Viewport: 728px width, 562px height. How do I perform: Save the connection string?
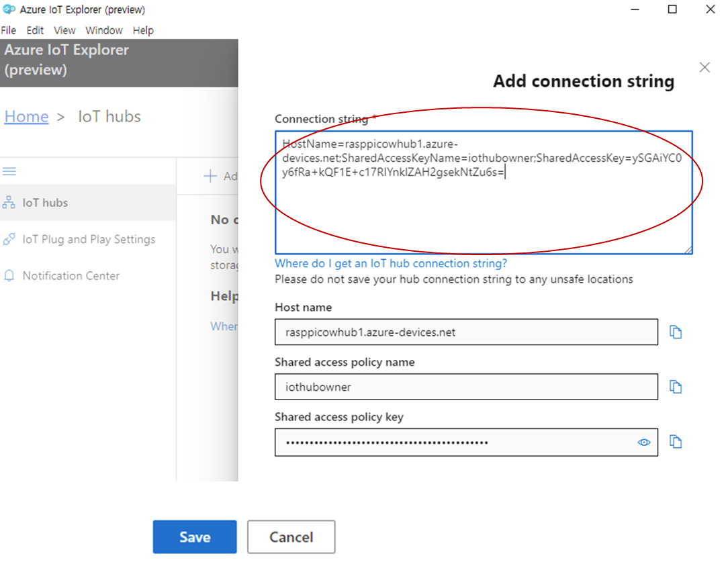click(195, 537)
